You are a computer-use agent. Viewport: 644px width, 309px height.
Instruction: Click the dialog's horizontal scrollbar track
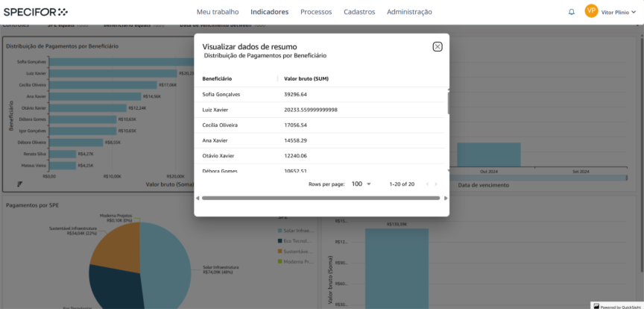pos(321,198)
